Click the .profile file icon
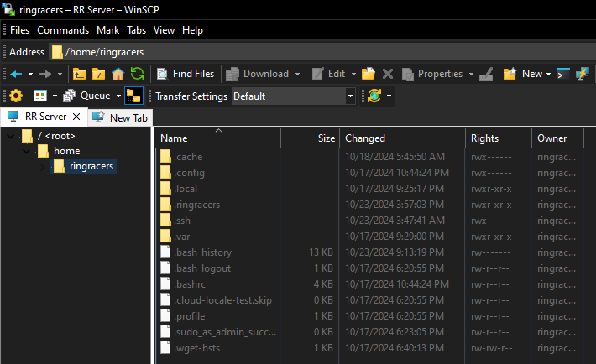 pyautogui.click(x=165, y=315)
